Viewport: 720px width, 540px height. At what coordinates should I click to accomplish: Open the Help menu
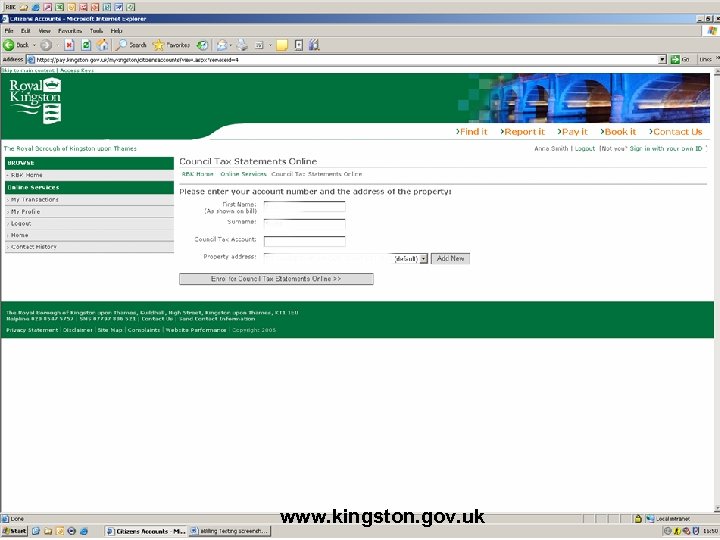point(116,31)
